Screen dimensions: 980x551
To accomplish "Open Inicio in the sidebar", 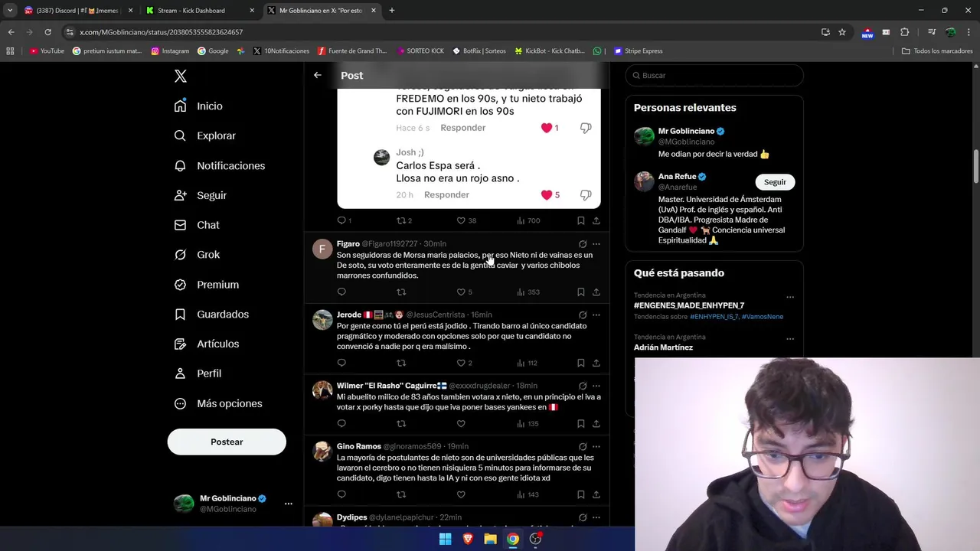I will click(x=198, y=106).
